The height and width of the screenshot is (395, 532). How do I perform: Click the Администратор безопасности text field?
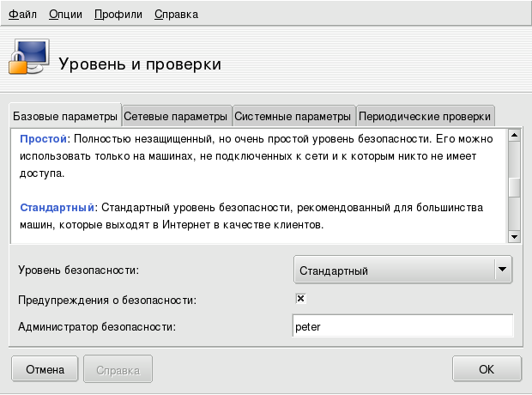pos(402,326)
